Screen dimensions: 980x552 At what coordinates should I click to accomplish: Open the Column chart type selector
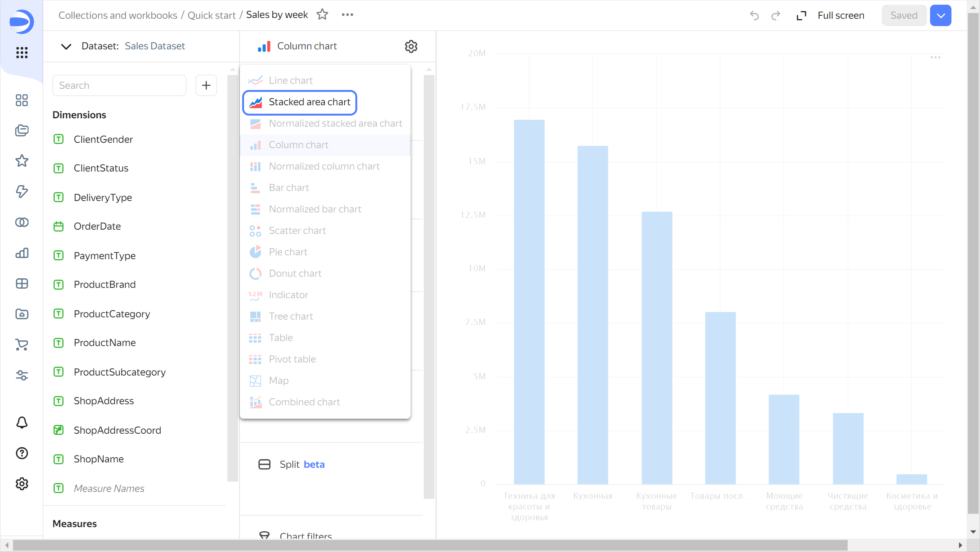coord(298,46)
